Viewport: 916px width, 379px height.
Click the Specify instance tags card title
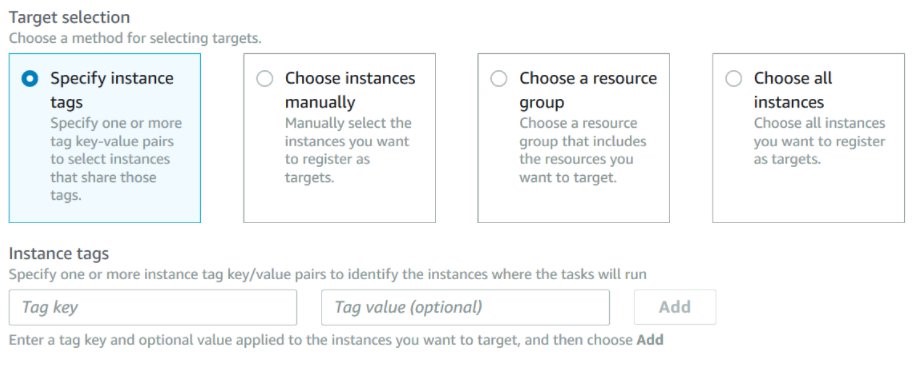(x=112, y=90)
